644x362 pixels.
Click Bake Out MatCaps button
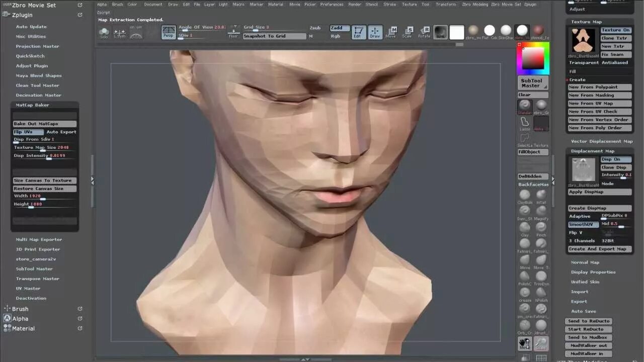(x=45, y=124)
